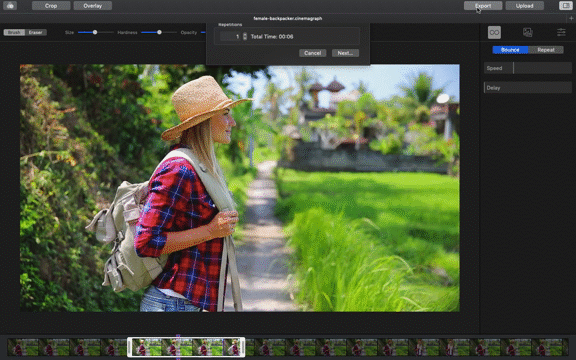Click the Total Time: 00:06 label
The image size is (576, 360).
tap(272, 36)
